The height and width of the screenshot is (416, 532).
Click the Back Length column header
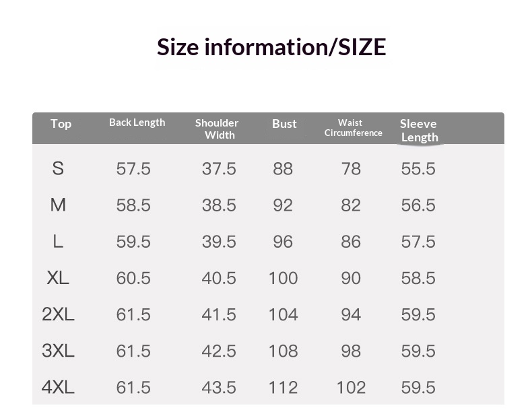coord(137,123)
